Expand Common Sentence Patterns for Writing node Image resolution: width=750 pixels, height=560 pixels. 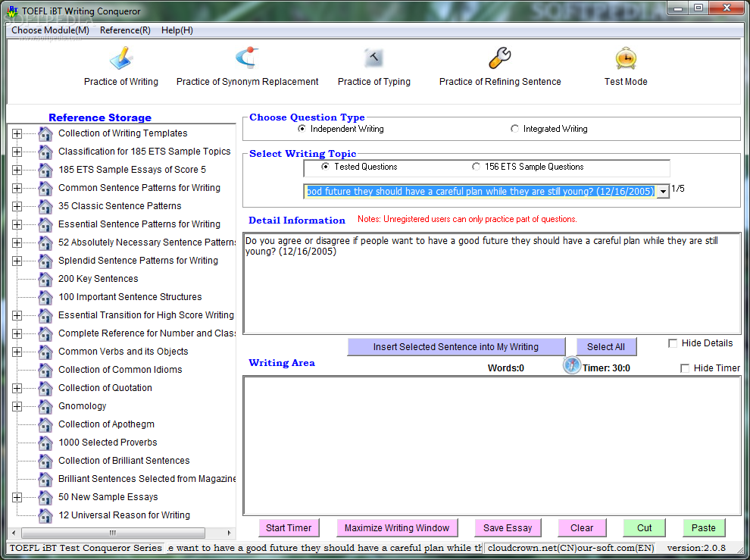17,188
